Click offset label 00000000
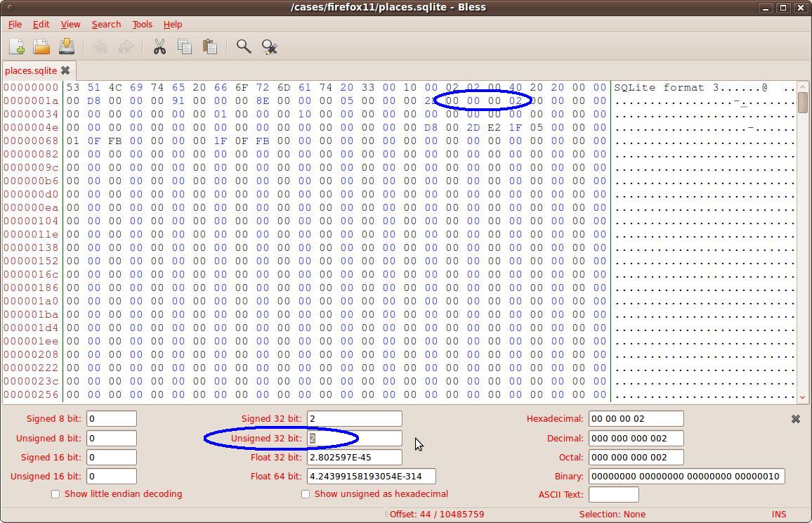This screenshot has height=523, width=812. 31,88
